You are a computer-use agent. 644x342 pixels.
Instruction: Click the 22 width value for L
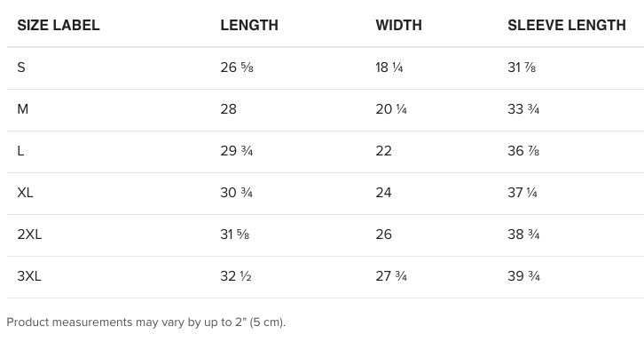pos(383,151)
